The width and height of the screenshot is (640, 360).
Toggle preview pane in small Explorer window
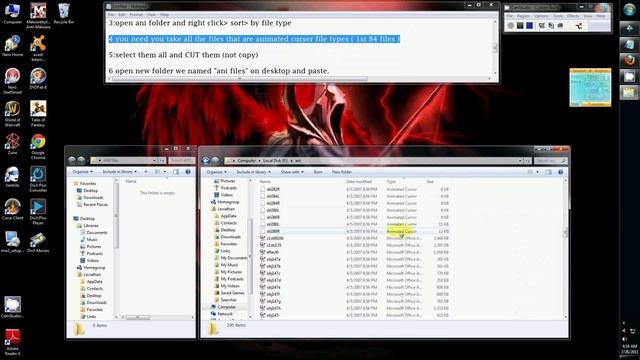(x=176, y=172)
